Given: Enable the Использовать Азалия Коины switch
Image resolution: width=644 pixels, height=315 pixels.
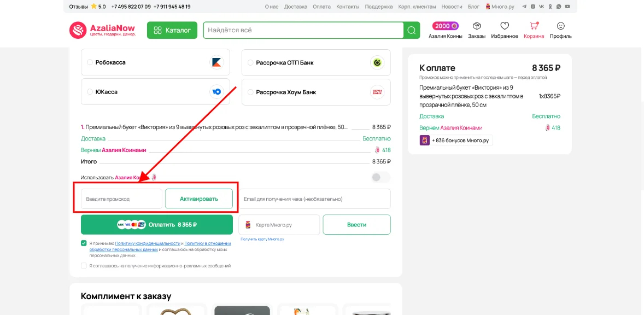Looking at the screenshot, I should [x=378, y=177].
